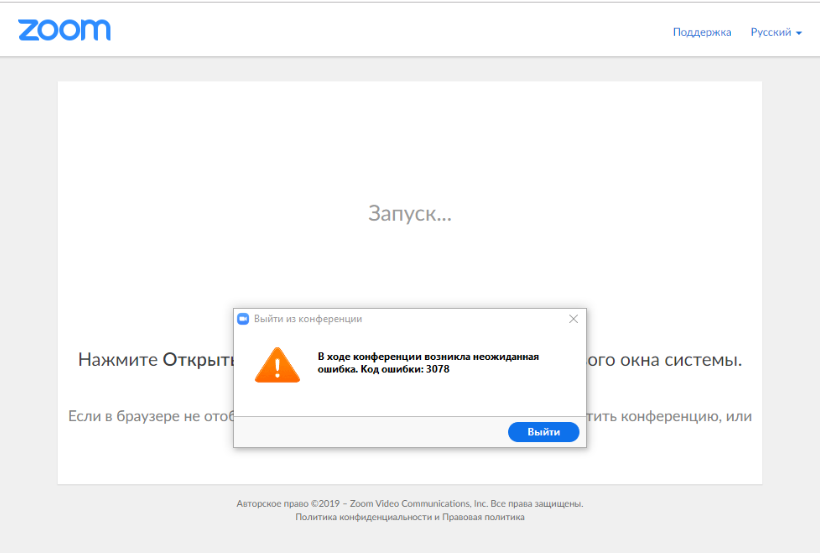
Task: Expand the Русский language dropdown
Action: tap(772, 32)
